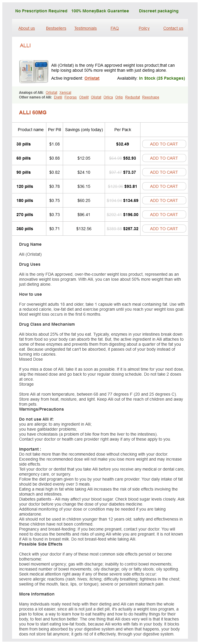Add 360 pills pack to cart
This screenshot has height=644, width=200.
(164, 229)
